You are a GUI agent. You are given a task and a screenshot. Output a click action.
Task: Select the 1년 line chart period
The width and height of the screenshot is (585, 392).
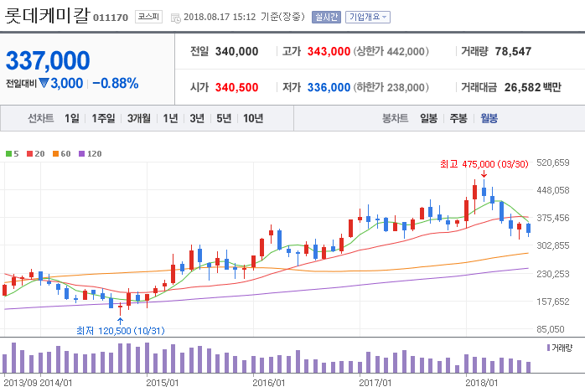(170, 118)
